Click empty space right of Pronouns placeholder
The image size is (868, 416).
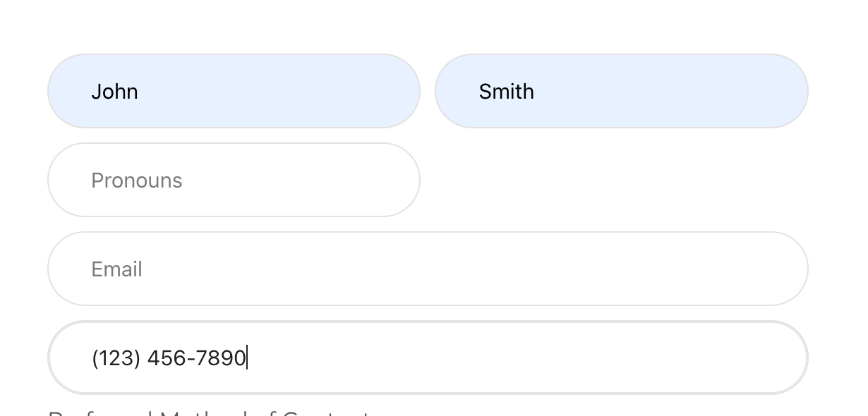[296, 180]
